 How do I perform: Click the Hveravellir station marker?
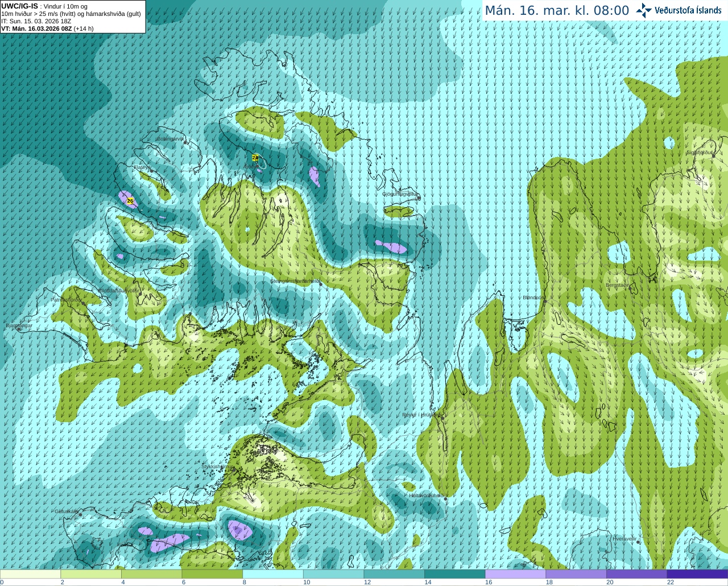coord(638,542)
